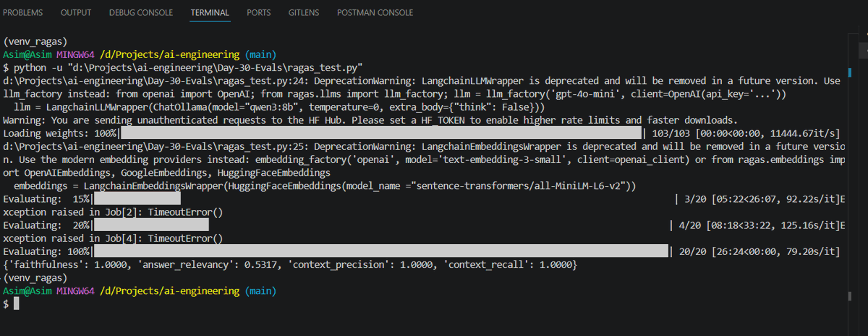The height and width of the screenshot is (336, 868).
Task: Click the Loading weights progress bar
Action: (381, 133)
